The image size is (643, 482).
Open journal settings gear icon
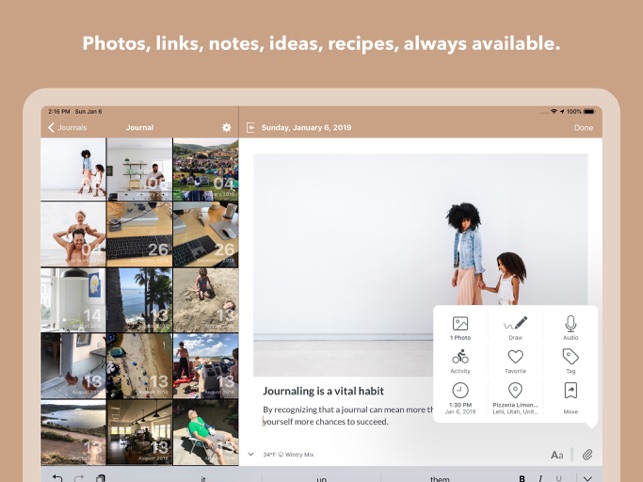tap(226, 128)
